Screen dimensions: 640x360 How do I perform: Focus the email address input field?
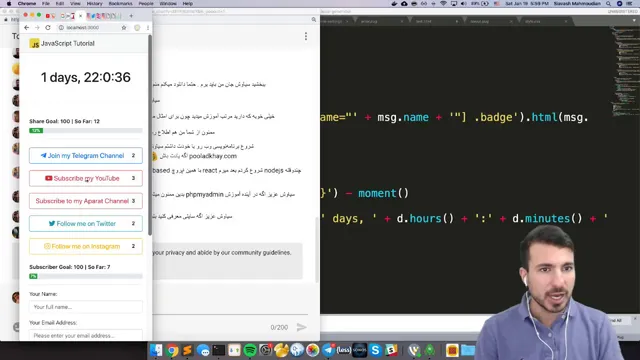86,335
